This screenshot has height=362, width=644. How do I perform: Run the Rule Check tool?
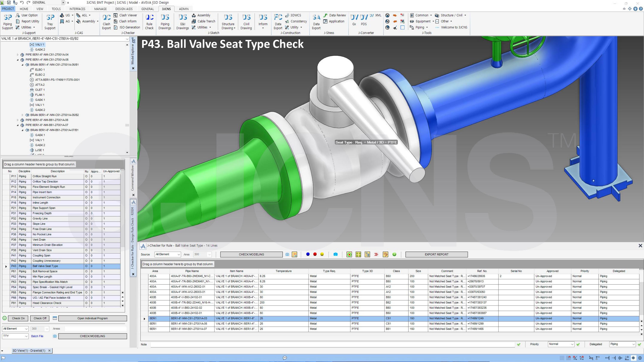(149, 21)
